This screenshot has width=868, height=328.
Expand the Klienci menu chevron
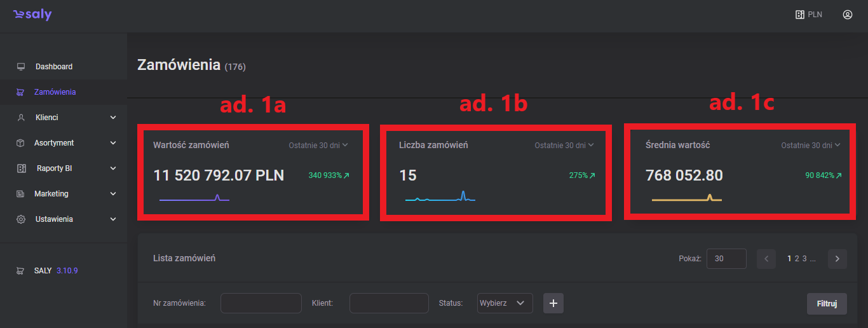pyautogui.click(x=113, y=118)
